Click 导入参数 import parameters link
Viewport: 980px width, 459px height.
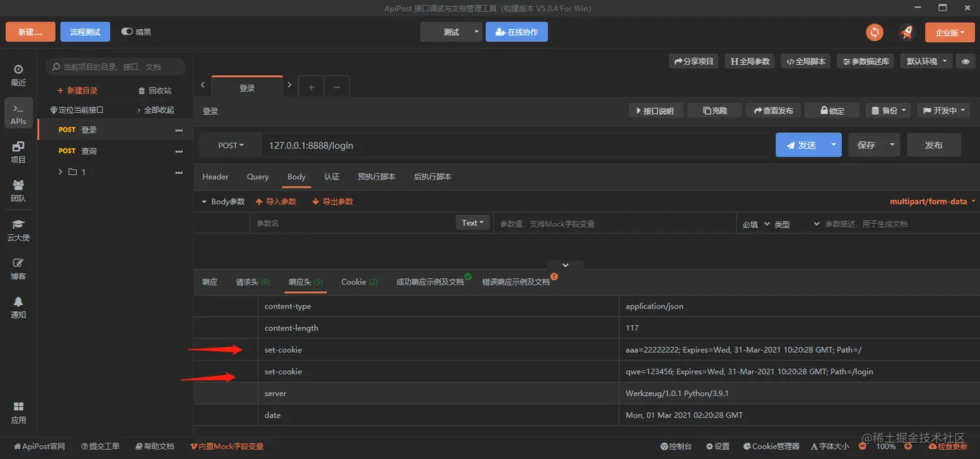pyautogui.click(x=276, y=202)
